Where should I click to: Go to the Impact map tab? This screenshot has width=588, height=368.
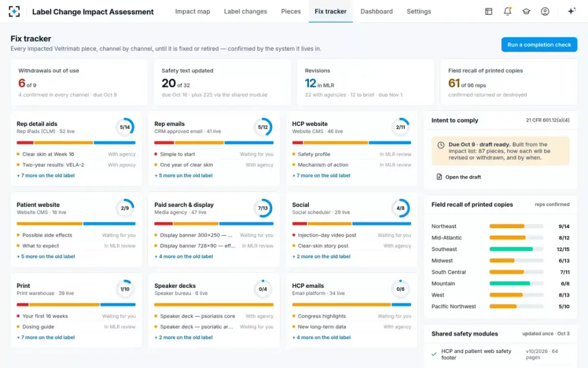click(x=193, y=11)
